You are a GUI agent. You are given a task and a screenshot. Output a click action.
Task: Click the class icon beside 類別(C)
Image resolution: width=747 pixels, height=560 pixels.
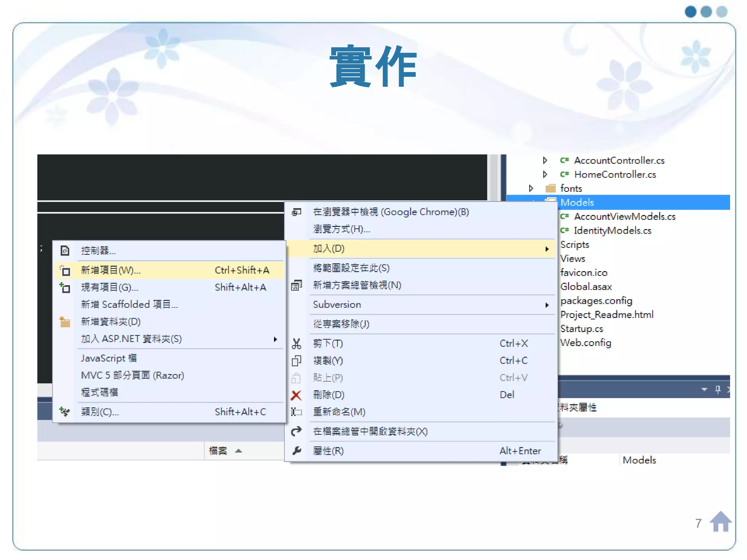point(65,412)
